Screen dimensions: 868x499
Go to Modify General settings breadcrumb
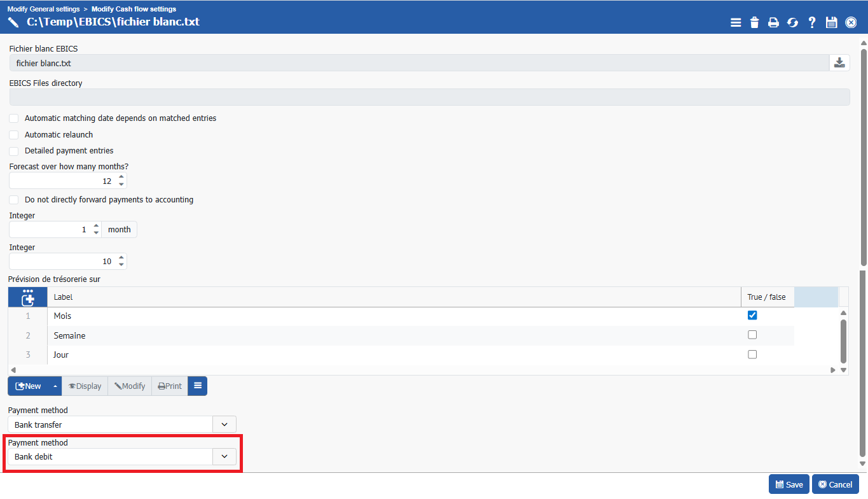(44, 9)
